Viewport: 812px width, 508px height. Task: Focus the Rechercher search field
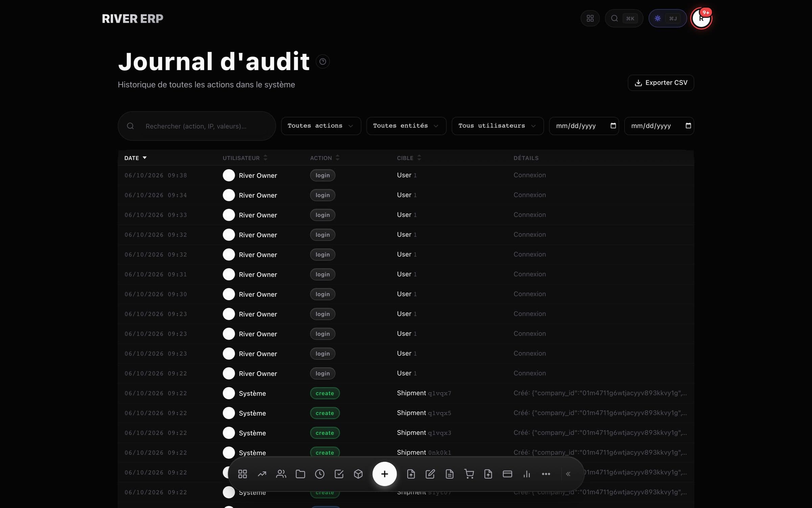click(197, 126)
